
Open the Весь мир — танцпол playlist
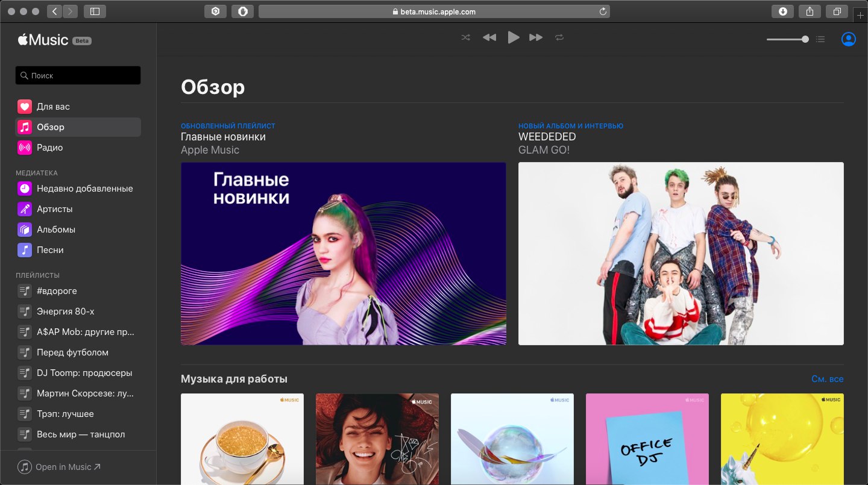pos(78,434)
